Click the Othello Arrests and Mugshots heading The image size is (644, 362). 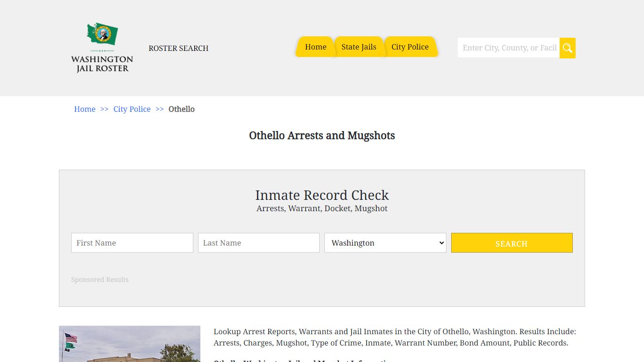(322, 136)
